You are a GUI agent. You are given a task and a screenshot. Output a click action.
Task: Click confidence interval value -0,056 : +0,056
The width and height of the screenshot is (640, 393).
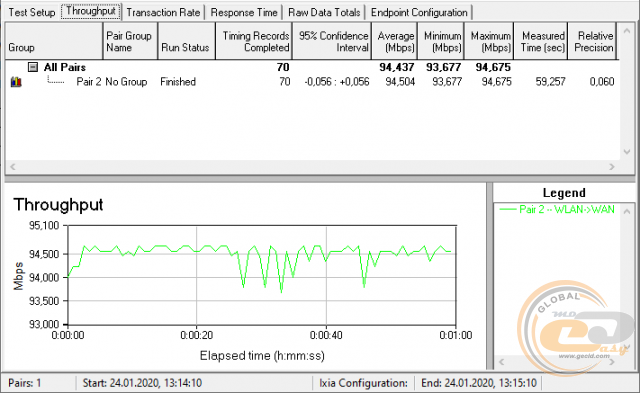click(x=337, y=82)
